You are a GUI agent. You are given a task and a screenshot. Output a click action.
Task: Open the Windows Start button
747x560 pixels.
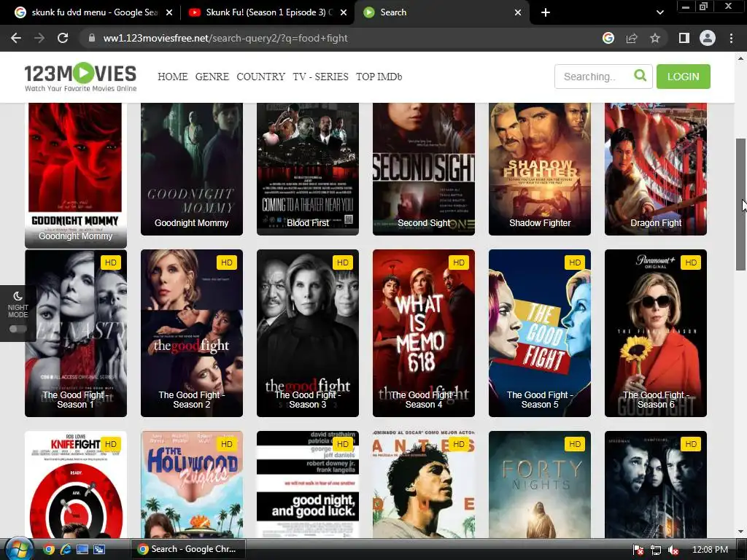click(x=18, y=549)
